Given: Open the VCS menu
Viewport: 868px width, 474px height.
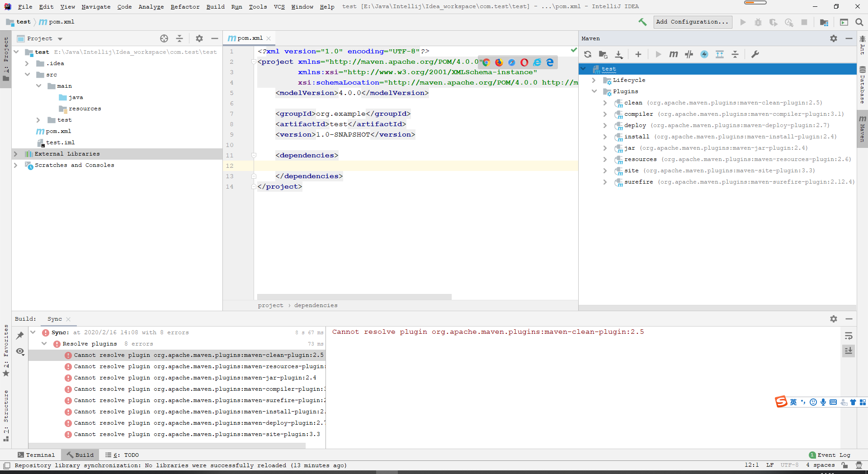Looking at the screenshot, I should [x=279, y=6].
